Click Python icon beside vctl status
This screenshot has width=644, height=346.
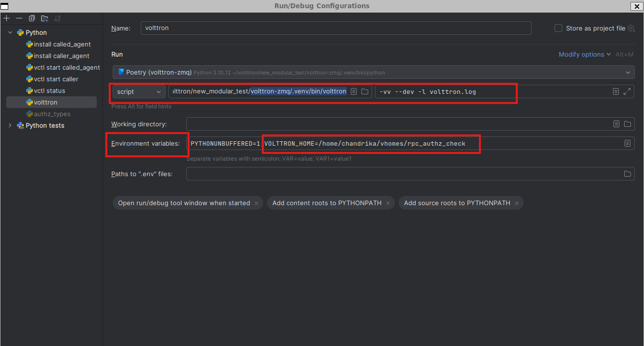[30, 90]
